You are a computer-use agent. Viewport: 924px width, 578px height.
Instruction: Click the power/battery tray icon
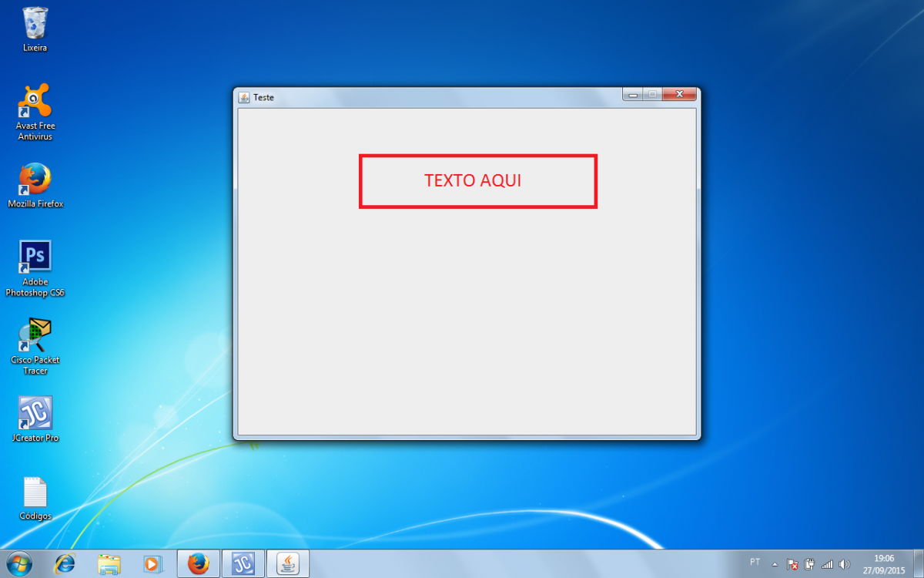(x=809, y=564)
